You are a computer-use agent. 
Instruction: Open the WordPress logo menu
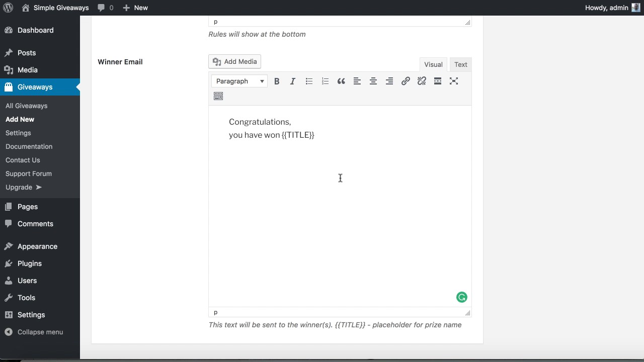click(x=8, y=8)
